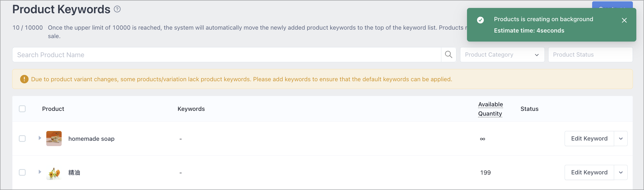Expand the homemade soap row variations
644x190 pixels.
pos(40,138)
